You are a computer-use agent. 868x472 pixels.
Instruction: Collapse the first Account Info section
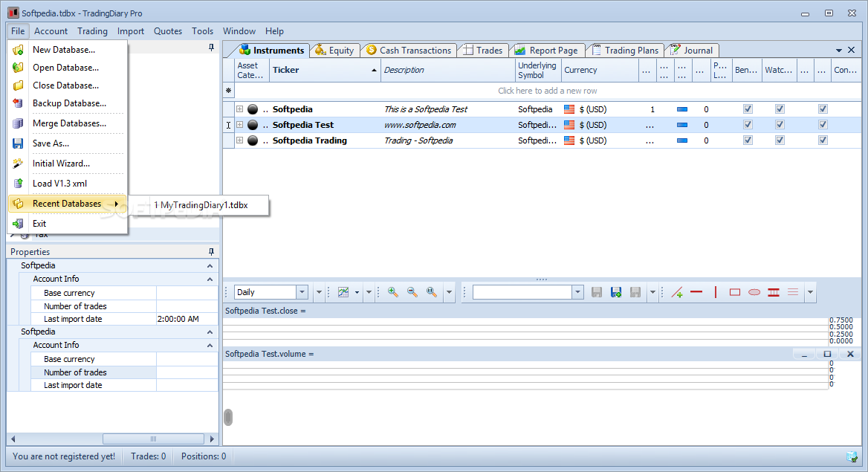point(210,279)
